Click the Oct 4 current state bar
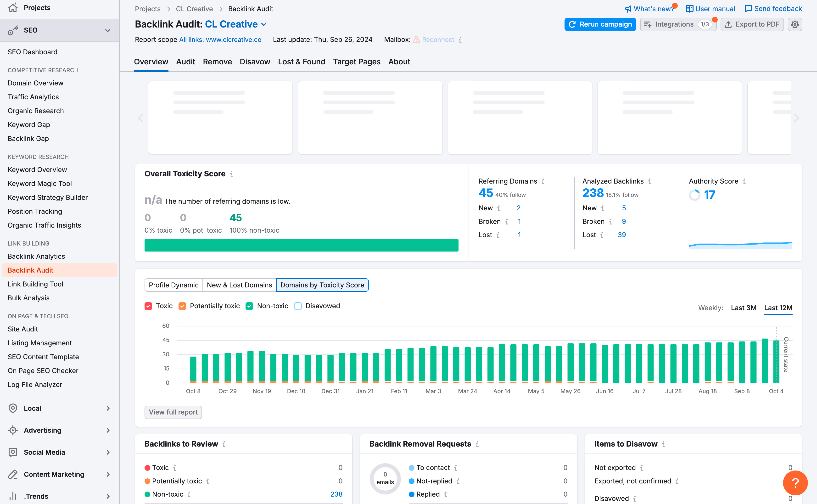817x504 pixels. click(776, 362)
